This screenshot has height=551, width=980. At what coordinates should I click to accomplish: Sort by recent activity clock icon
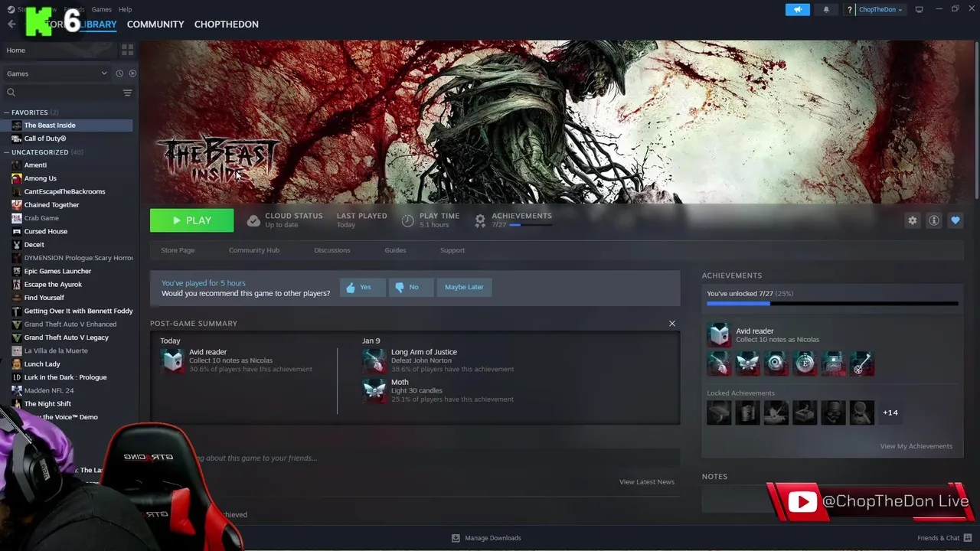pos(119,73)
